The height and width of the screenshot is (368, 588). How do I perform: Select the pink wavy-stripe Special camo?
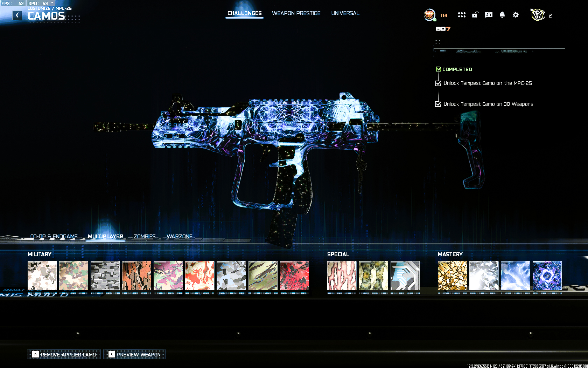pos(342,275)
